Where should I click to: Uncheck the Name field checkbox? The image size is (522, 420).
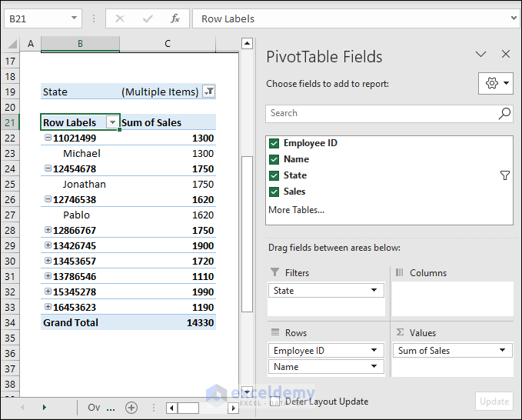point(274,159)
